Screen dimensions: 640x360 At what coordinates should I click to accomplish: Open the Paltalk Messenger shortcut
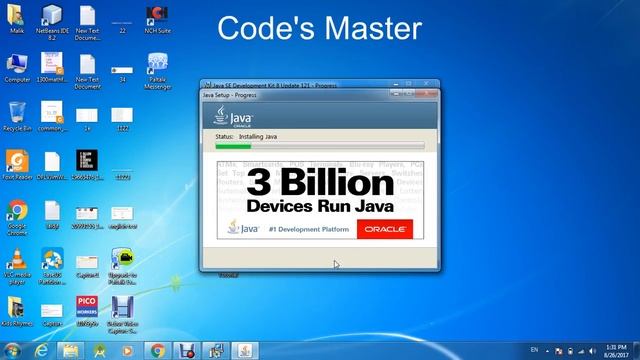coord(158,71)
